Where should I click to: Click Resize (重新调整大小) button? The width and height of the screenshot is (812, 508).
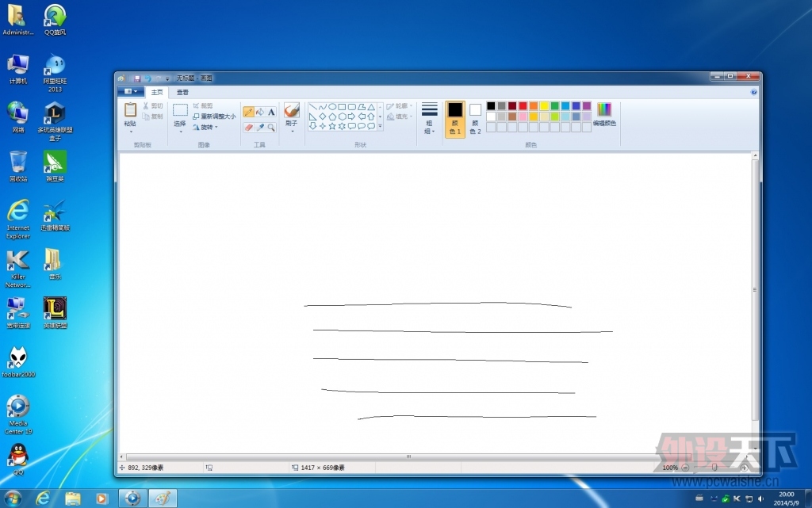tap(214, 116)
